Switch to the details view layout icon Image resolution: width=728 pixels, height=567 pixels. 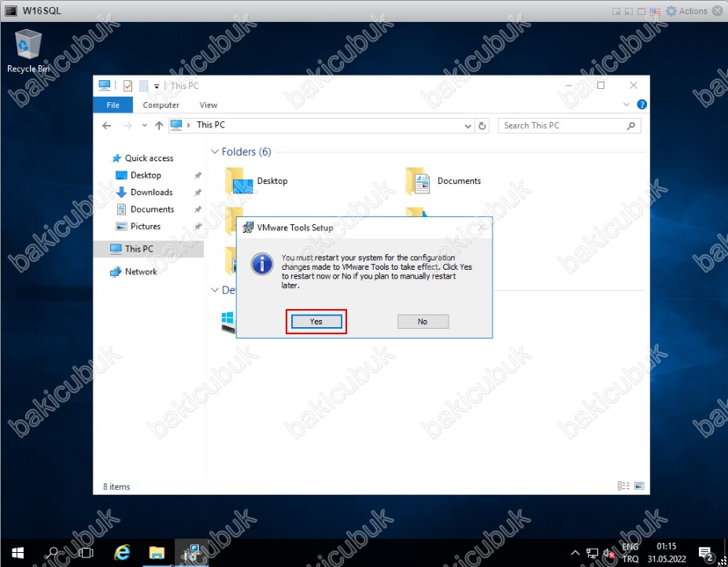pos(623,486)
